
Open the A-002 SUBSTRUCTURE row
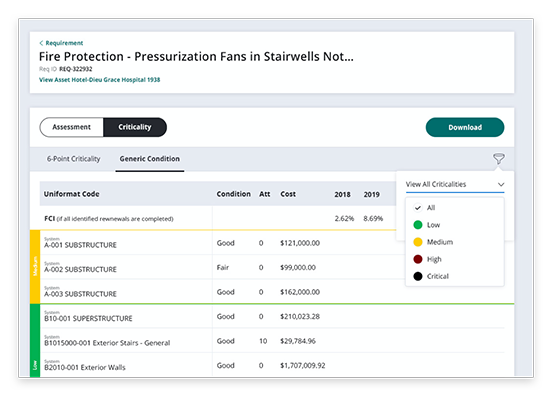click(272, 267)
